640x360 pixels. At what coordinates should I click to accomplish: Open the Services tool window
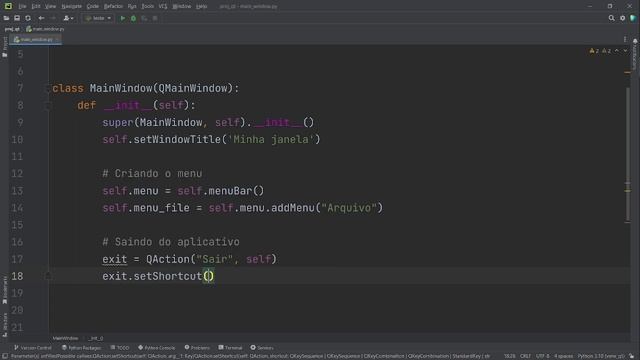pyautogui.click(x=262, y=348)
